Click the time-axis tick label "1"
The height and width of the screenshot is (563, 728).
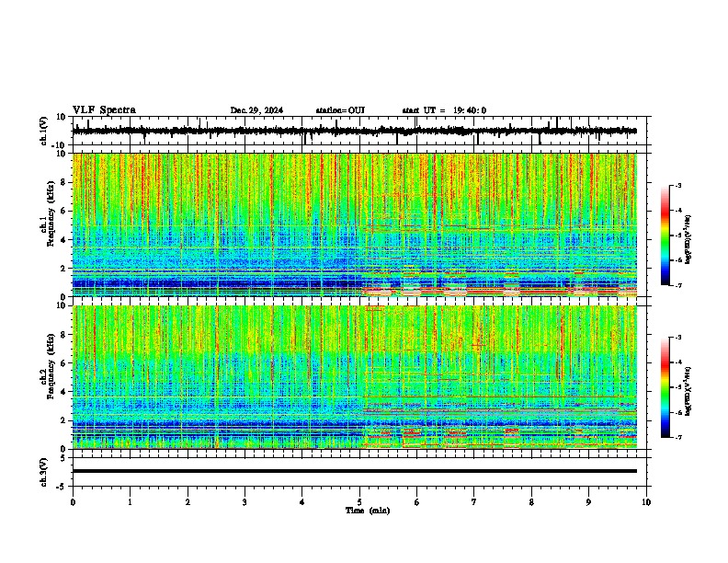coord(130,502)
